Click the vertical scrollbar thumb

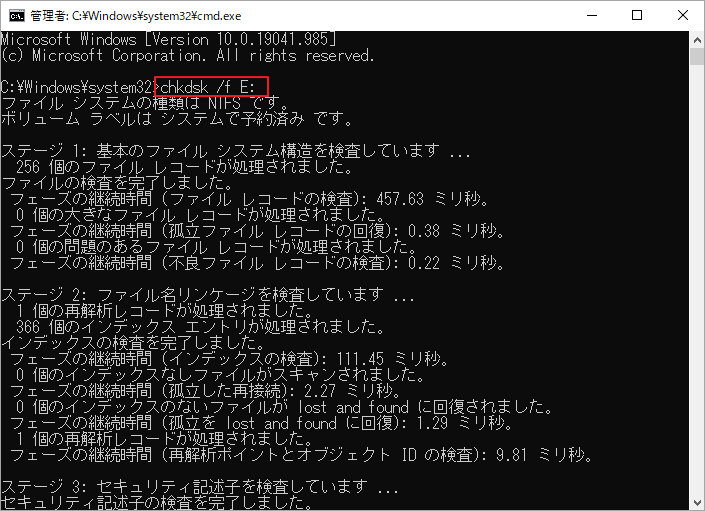coord(697,57)
